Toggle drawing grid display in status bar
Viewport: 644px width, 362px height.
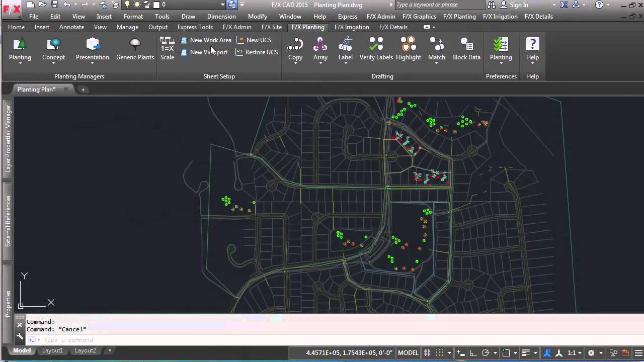coord(428,353)
